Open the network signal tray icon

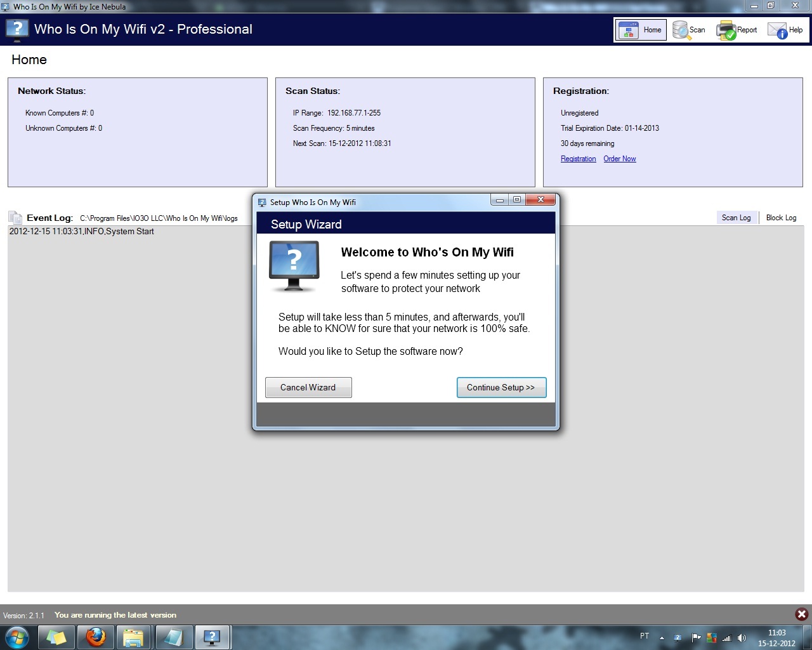coord(726,638)
